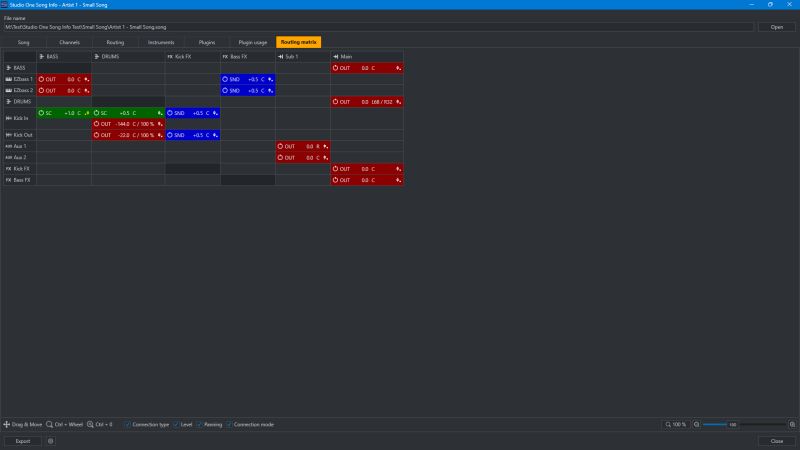Toggle Kick In sidechain to BASS power
This screenshot has width=800, height=450.
(x=41, y=113)
